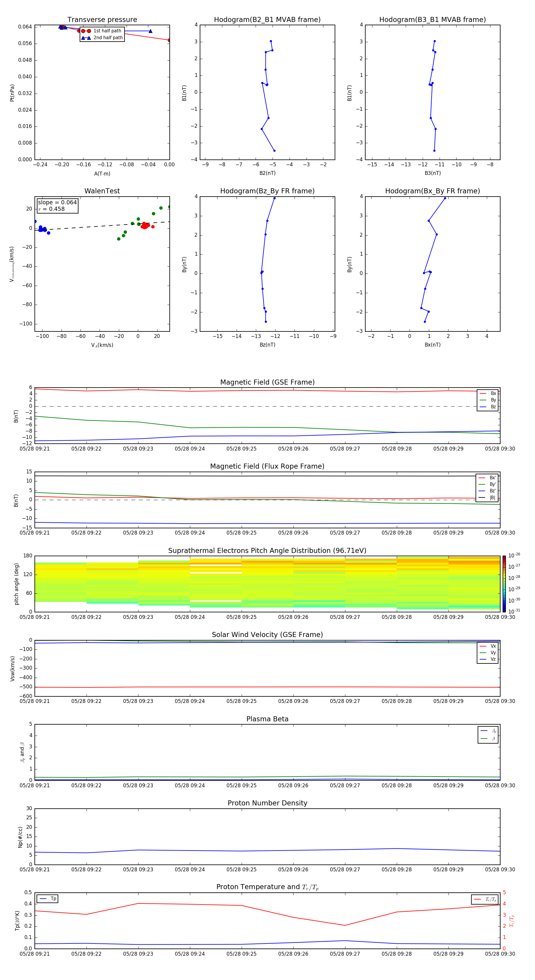
Task: Click the 'Proton Number Density' title
Action: (x=267, y=804)
